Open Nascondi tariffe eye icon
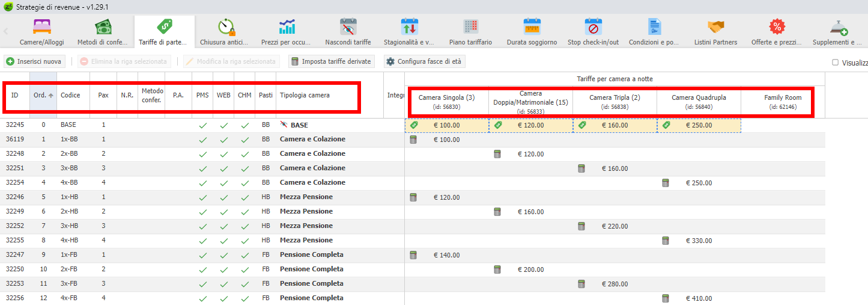Image resolution: width=868 pixels, height=305 pixels. 348,27
